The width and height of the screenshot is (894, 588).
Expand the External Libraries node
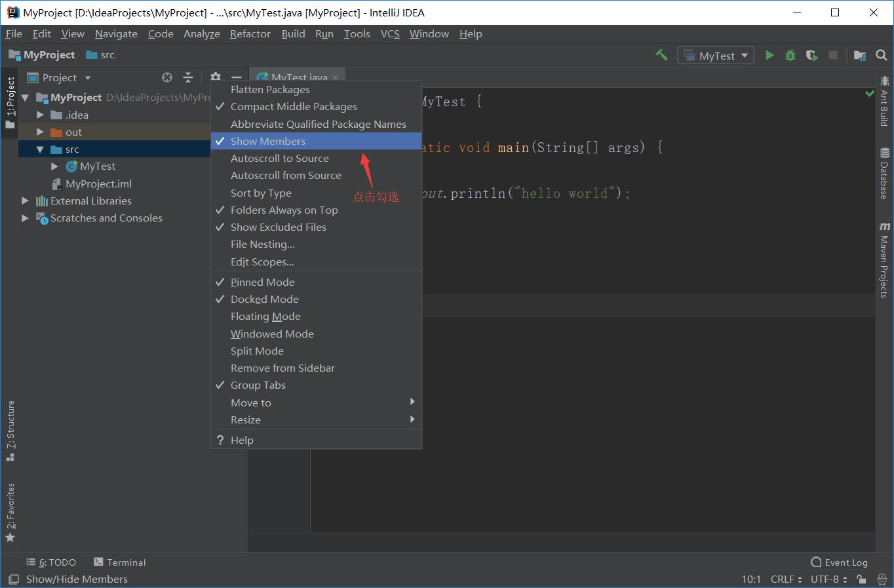(24, 201)
